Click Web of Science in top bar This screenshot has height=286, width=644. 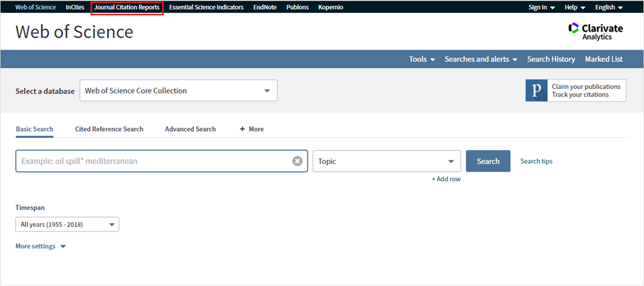point(36,8)
